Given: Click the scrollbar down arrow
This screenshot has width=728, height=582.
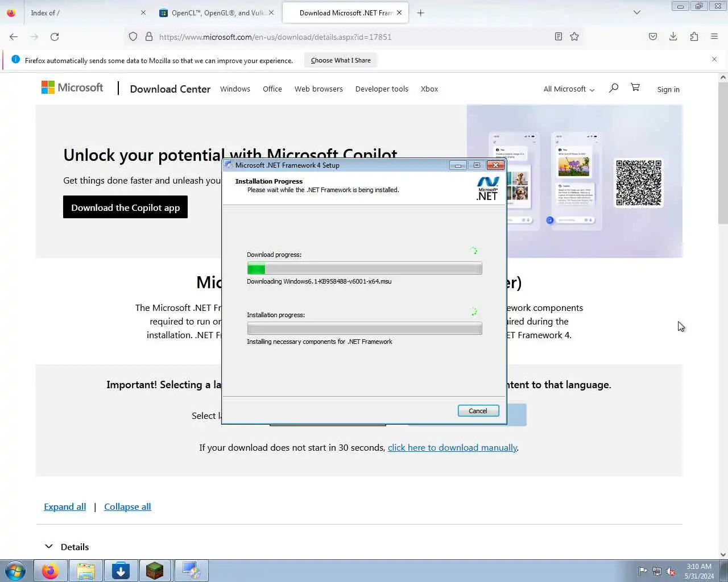Looking at the screenshot, I should coord(723,555).
